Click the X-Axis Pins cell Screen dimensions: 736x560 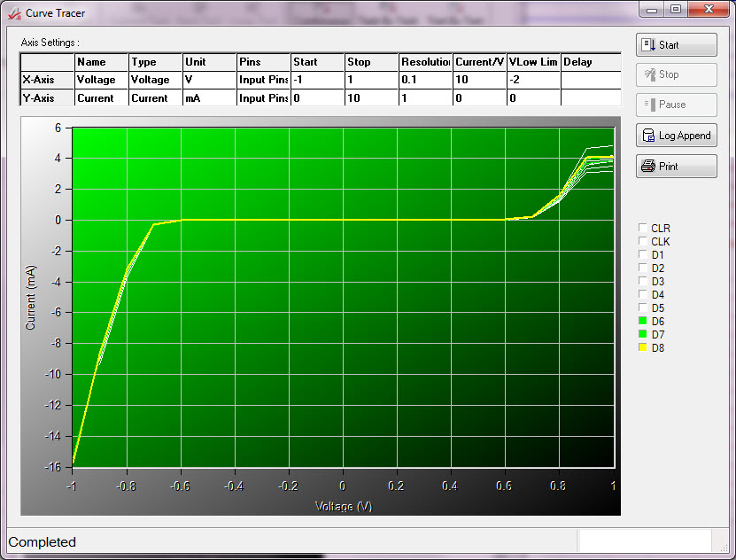(263, 80)
